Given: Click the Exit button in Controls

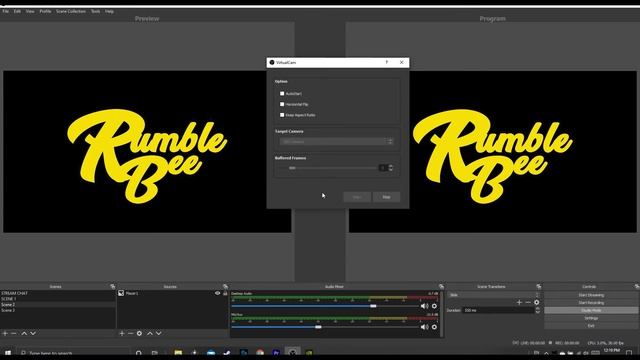Looking at the screenshot, I should pyautogui.click(x=591, y=326).
